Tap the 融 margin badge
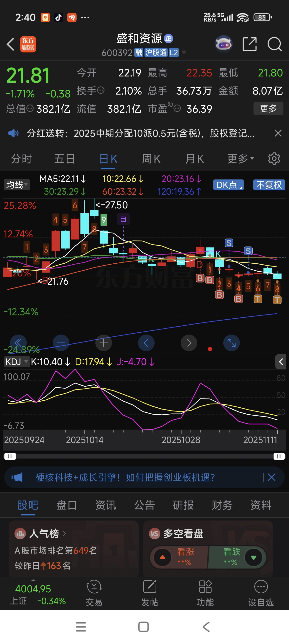The image size is (289, 644). [138, 53]
